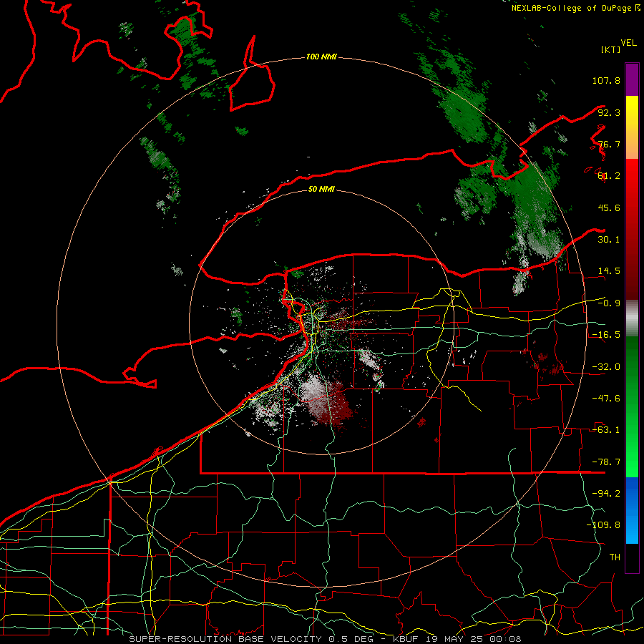This screenshot has width=644, height=644.
Task: Pick the purple segment of the velocity scale
Action: pyautogui.click(x=632, y=79)
